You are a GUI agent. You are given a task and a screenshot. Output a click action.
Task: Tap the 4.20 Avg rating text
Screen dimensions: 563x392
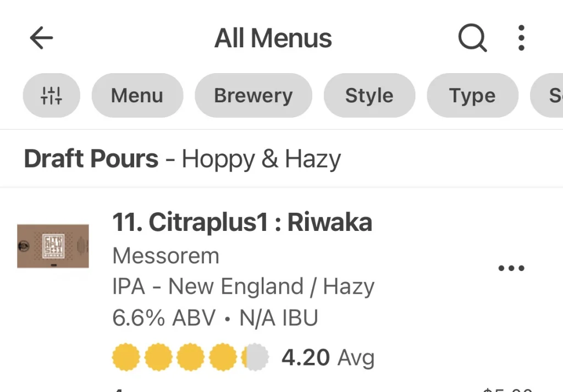(328, 358)
